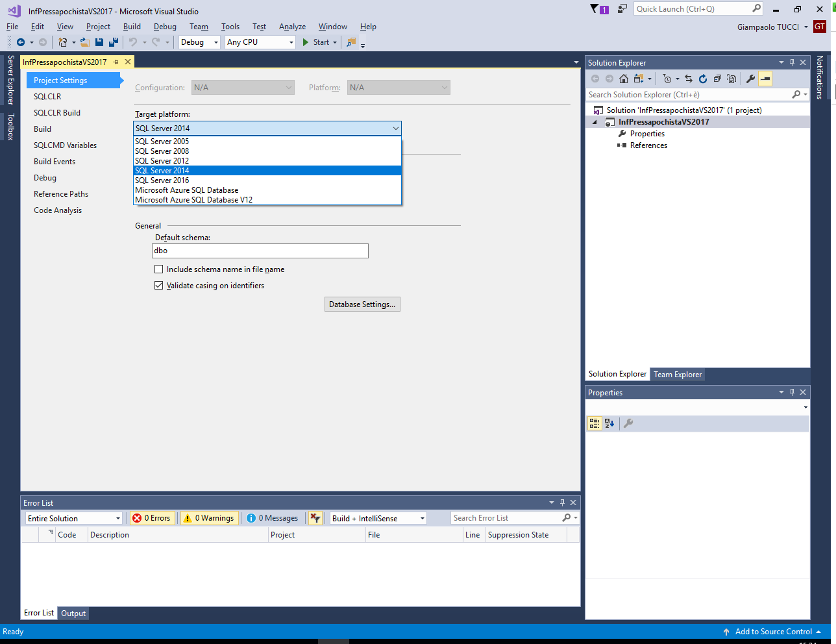Click the feedback icon beside Quick Launch
Image resolution: width=836 pixels, height=644 pixels.
pyautogui.click(x=622, y=9)
